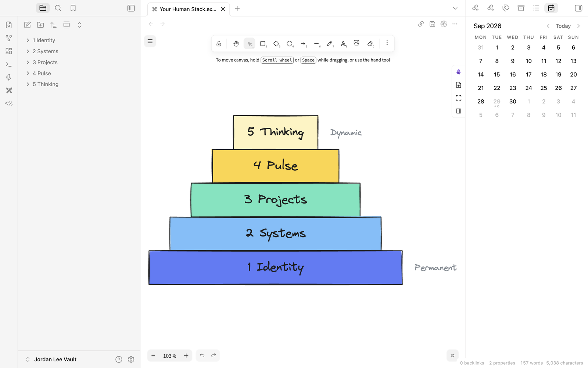Select the Eraser tool
This screenshot has height=368, width=588.
pos(370,43)
